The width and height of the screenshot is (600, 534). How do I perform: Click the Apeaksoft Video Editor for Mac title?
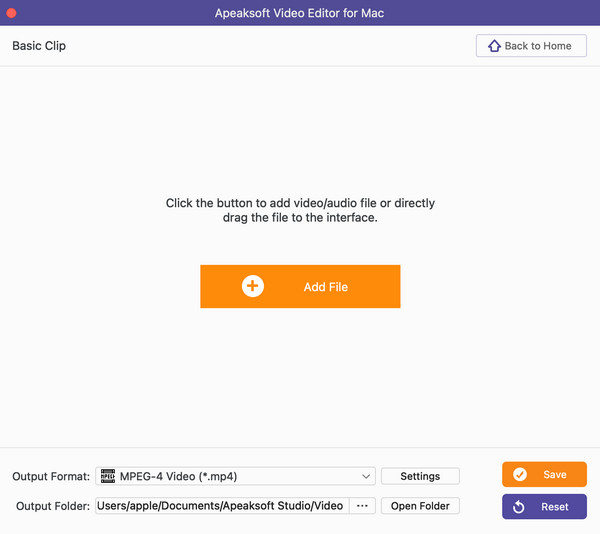coord(299,13)
